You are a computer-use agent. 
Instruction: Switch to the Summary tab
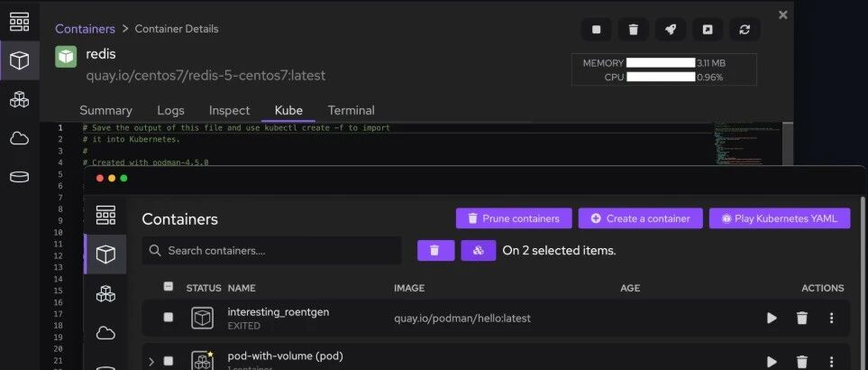pyautogui.click(x=105, y=110)
